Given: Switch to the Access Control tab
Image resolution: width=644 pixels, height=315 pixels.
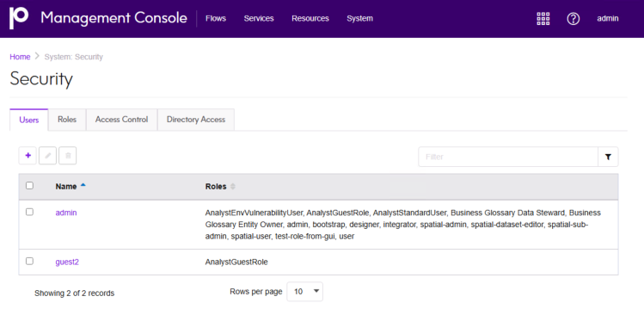Looking at the screenshot, I should tap(121, 120).
